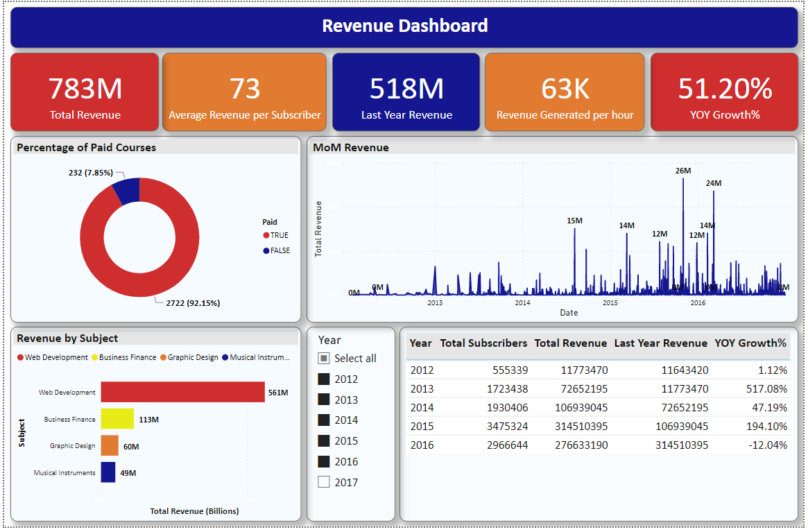Viewport: 808px width, 532px height.
Task: Click the MoM Revenue chart title
Action: [x=351, y=148]
